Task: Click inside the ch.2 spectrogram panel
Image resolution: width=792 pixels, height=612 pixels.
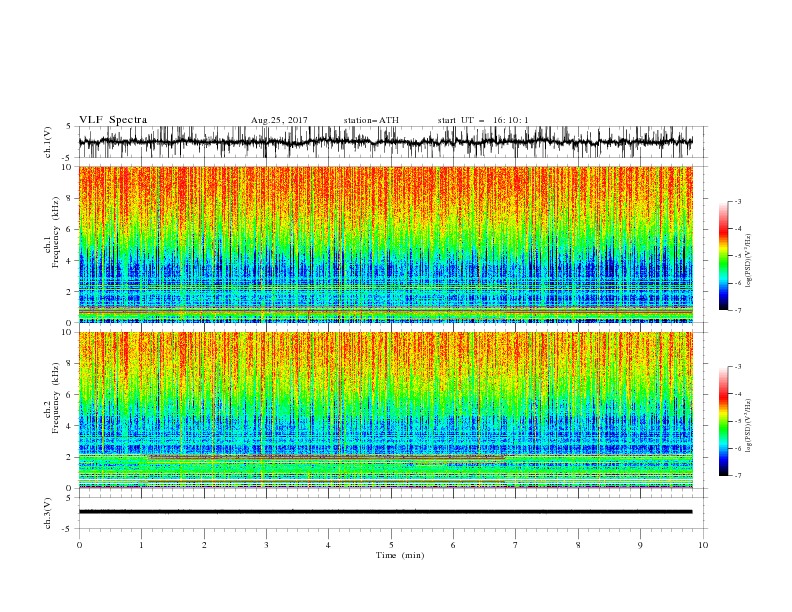Action: pos(385,410)
